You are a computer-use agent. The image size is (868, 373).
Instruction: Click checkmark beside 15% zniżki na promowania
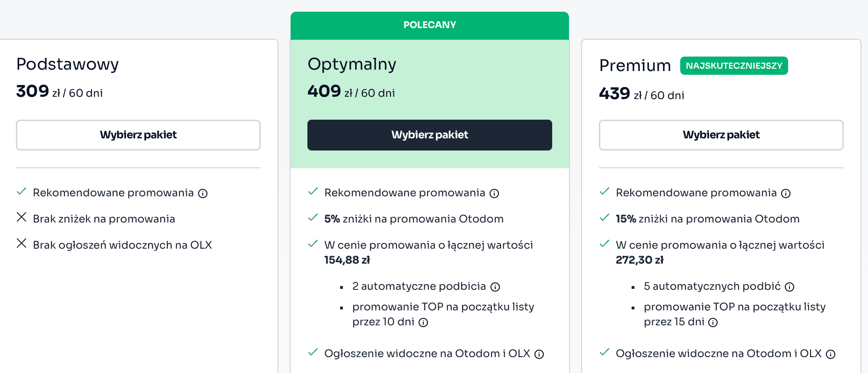pyautogui.click(x=605, y=218)
